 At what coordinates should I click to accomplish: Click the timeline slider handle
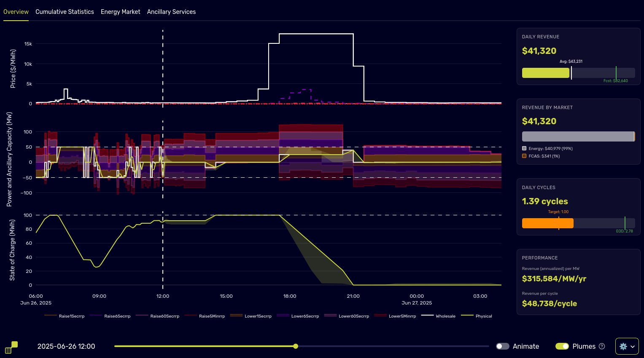[x=296, y=346]
